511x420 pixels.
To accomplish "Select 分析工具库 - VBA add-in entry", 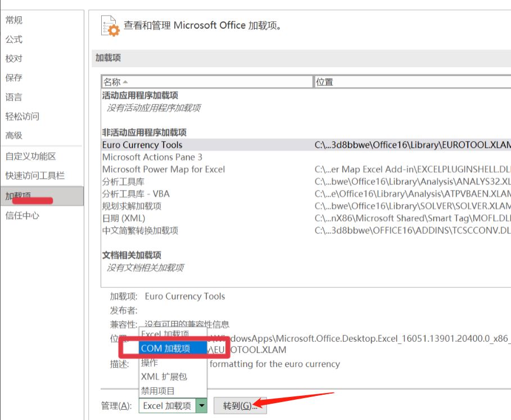I will click(135, 194).
